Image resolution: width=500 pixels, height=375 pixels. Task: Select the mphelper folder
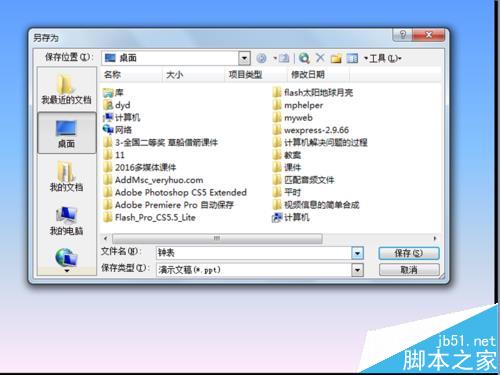[x=298, y=105]
